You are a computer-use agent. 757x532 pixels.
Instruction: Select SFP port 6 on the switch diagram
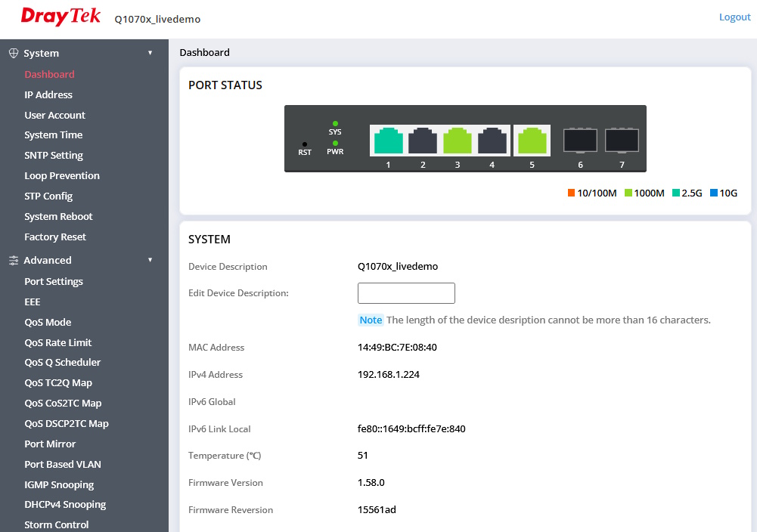[580, 141]
